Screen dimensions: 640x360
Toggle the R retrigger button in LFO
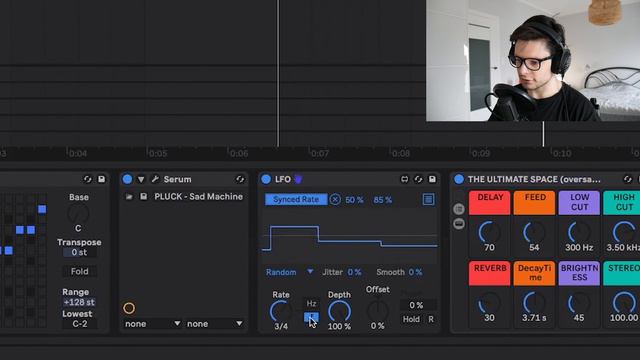point(431,319)
